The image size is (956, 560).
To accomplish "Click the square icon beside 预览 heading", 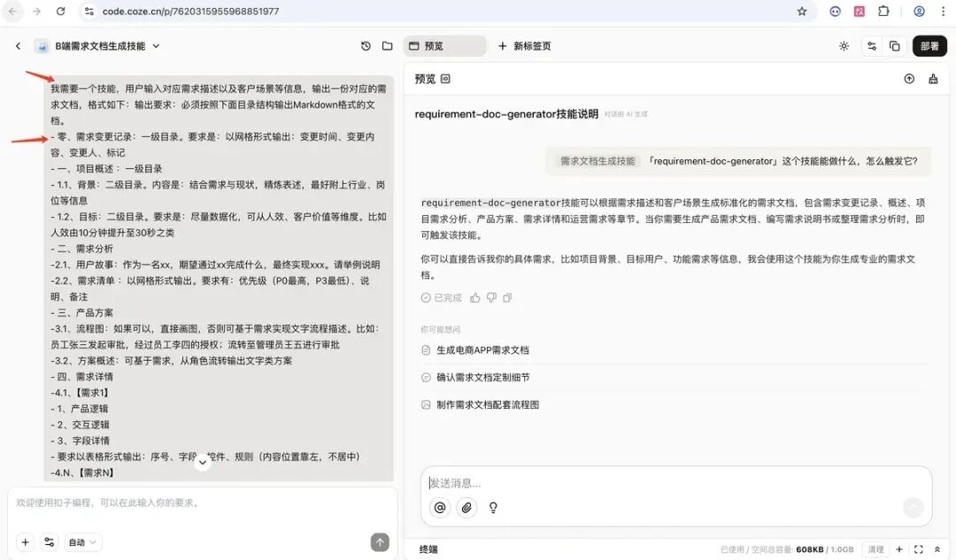I will click(x=445, y=79).
